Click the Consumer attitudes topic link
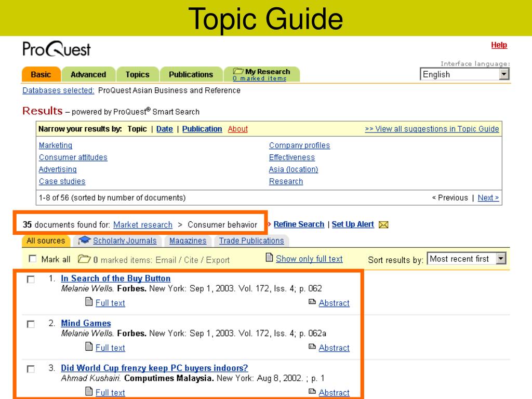The width and height of the screenshot is (532, 399). pos(73,157)
